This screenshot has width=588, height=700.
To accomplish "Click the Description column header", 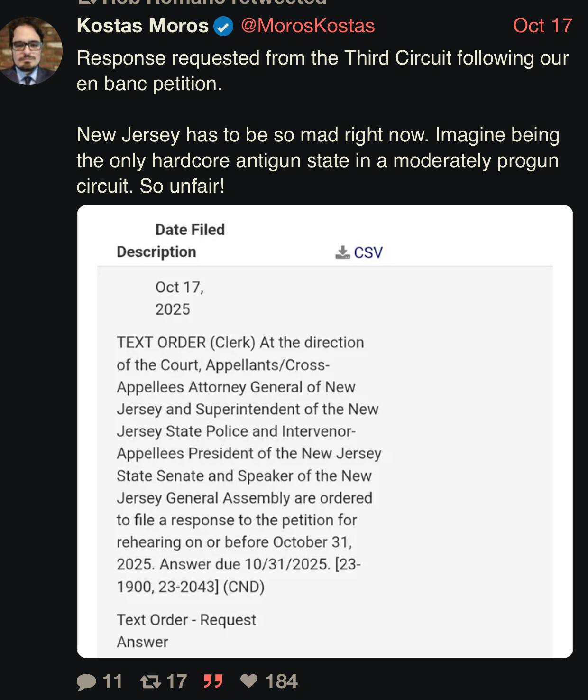I will pos(156,252).
